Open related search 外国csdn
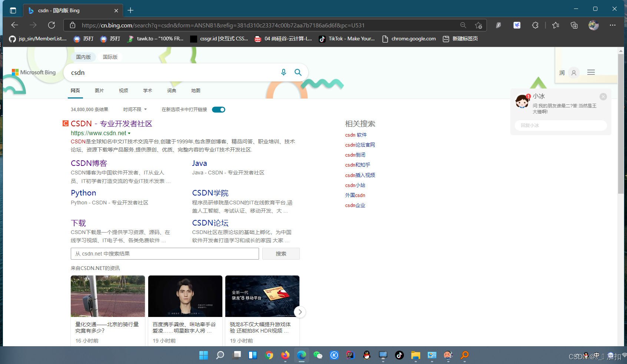Viewport: 627px width, 364px height. (x=355, y=196)
